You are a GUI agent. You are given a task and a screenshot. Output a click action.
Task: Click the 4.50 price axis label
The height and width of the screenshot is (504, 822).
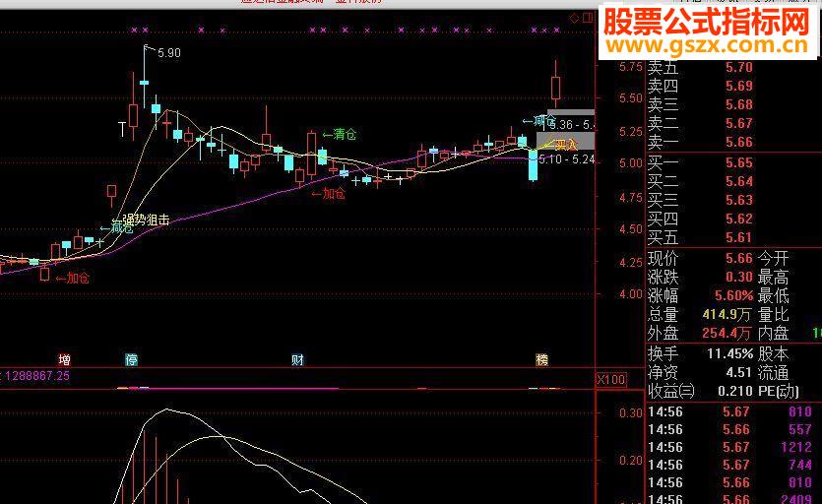coord(631,229)
